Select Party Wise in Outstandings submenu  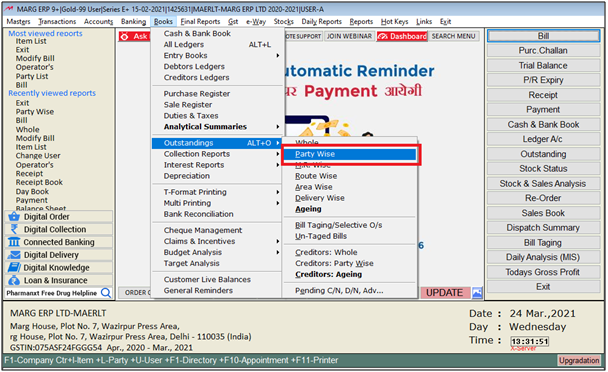pos(350,154)
